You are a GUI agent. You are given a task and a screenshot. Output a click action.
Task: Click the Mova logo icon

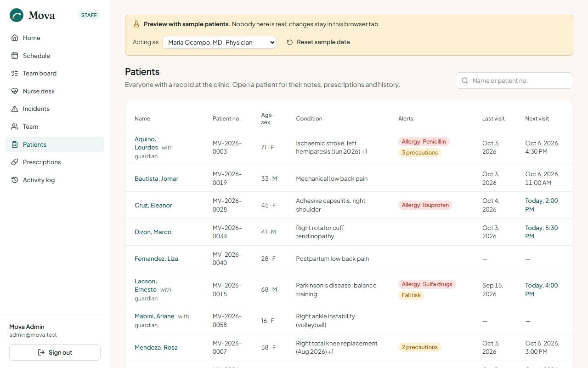(x=17, y=15)
